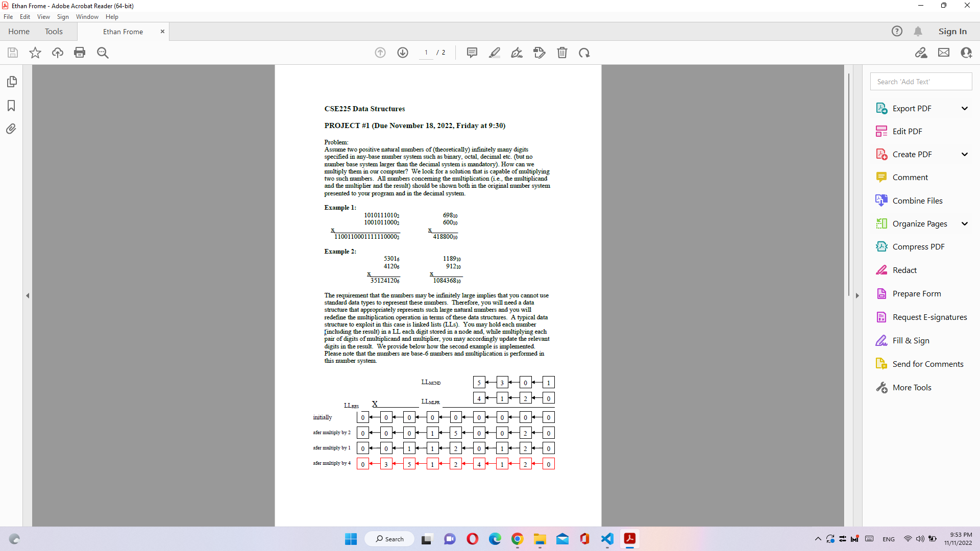Click the Delete trash icon in toolbar
The height and width of the screenshot is (551, 980).
click(562, 53)
